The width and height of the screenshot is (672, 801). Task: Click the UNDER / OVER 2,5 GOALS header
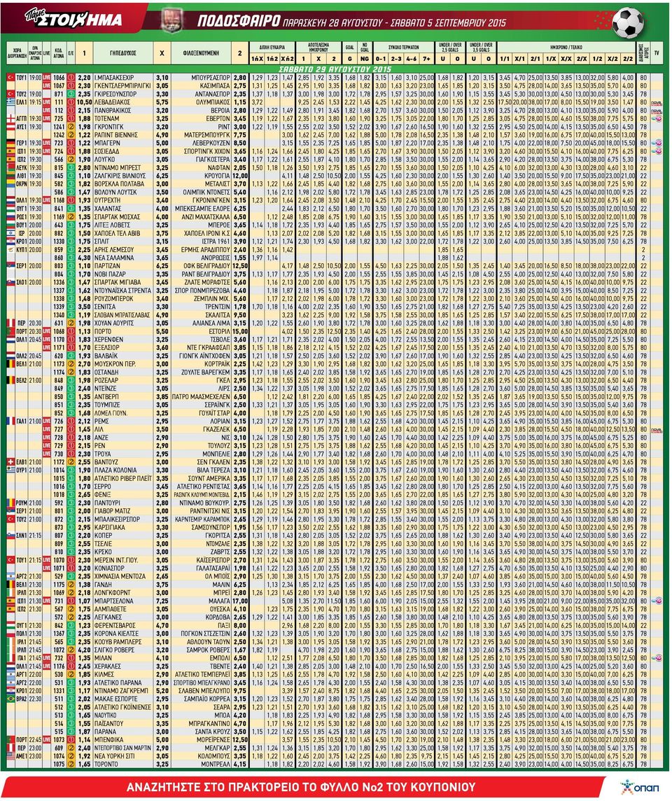tap(450, 47)
